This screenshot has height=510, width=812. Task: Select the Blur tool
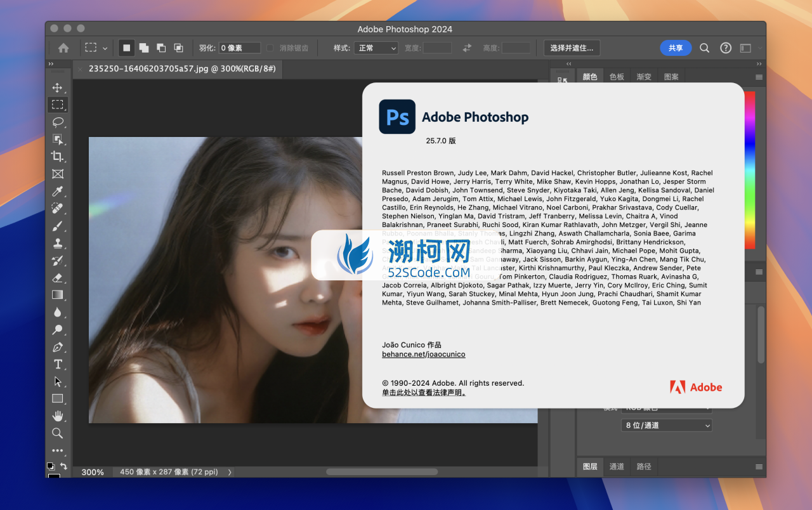[x=58, y=312]
